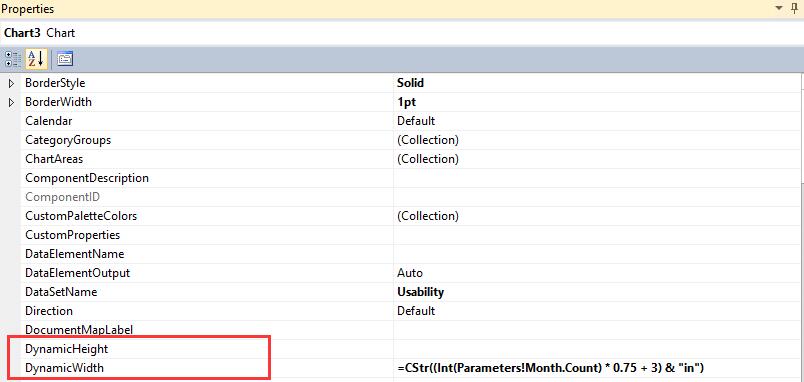Select the DataSetName property
The image size is (804, 382).
[61, 292]
